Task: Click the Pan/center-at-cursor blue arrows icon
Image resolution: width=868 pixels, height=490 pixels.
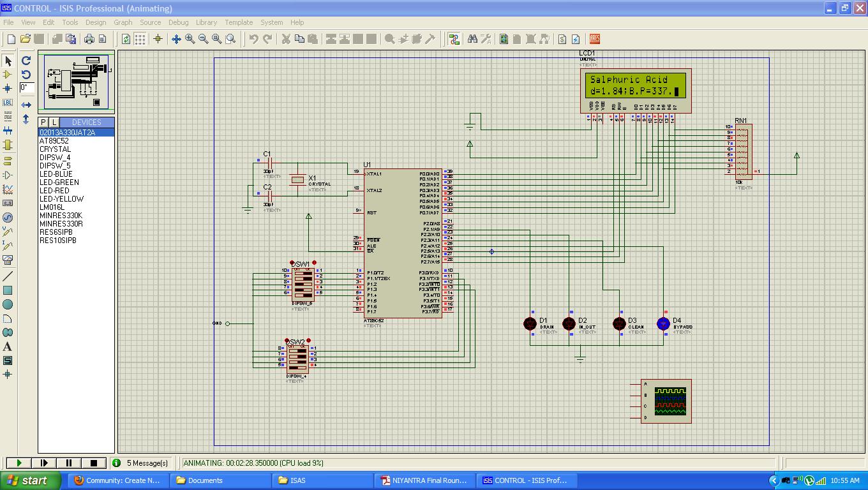Action: [176, 39]
